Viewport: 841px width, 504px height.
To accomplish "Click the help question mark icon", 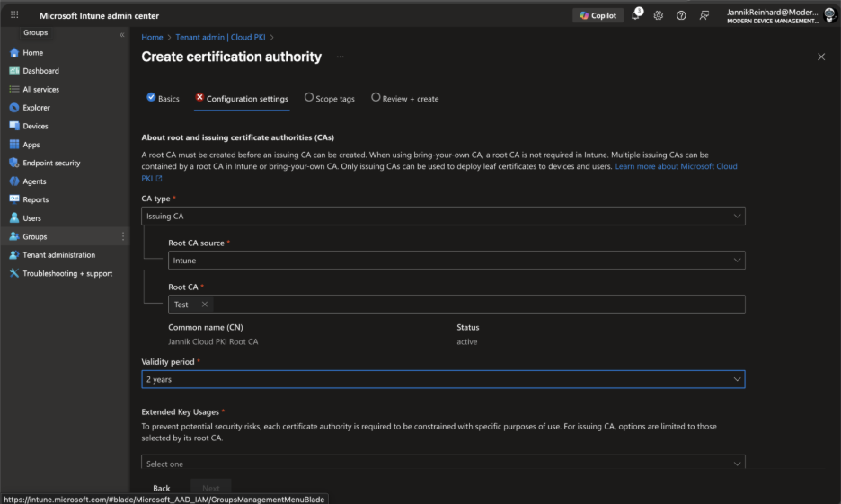I will (x=681, y=15).
